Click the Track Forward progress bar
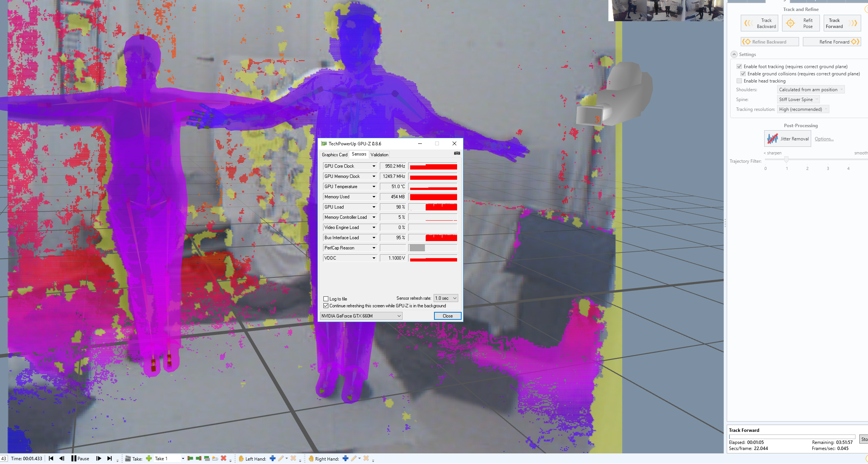Screen dimensions: 868x464 pos(792,437)
